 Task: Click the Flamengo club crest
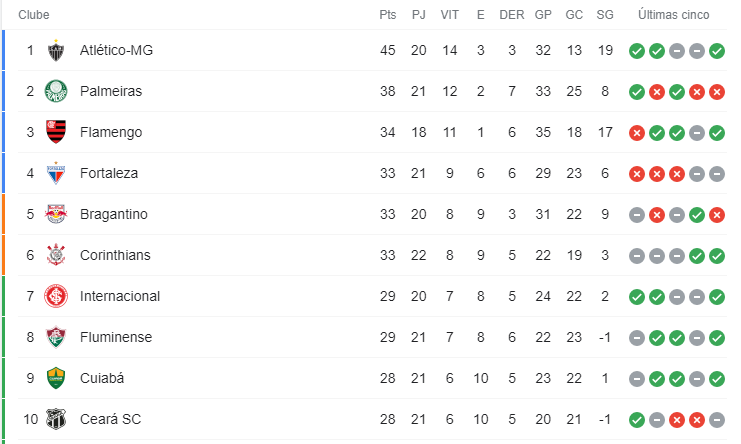click(x=56, y=132)
